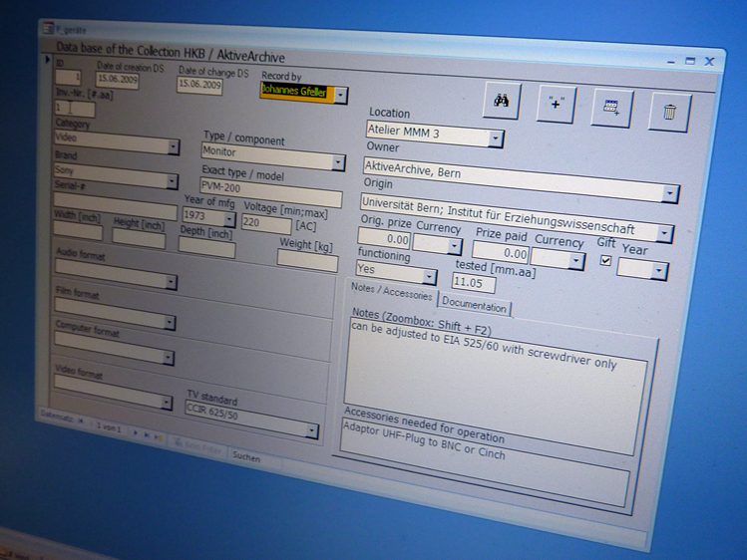Screen dimensions: 747x560
Task: Go to the next record in navigation bar
Action: point(138,431)
